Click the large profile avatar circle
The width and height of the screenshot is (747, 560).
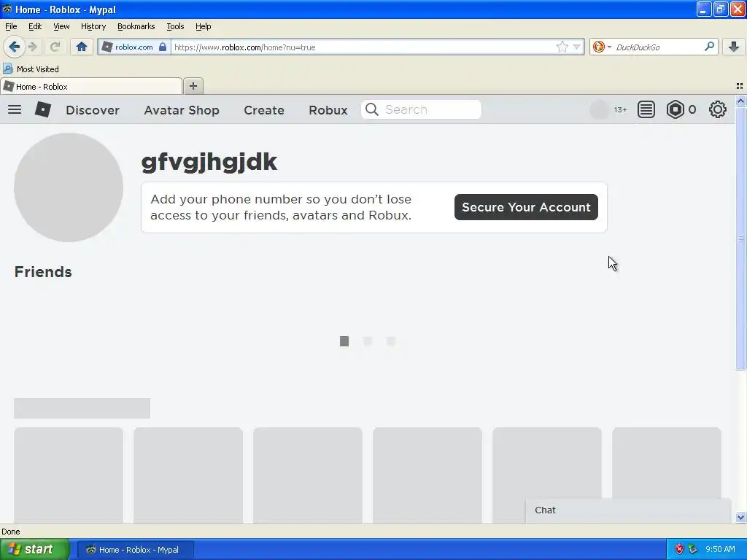point(69,187)
